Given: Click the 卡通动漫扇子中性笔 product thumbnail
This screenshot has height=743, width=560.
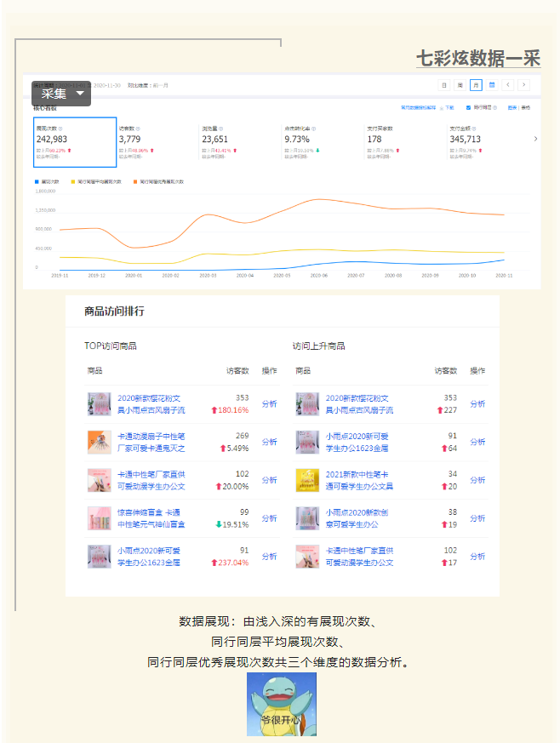Looking at the screenshot, I should tap(99, 442).
